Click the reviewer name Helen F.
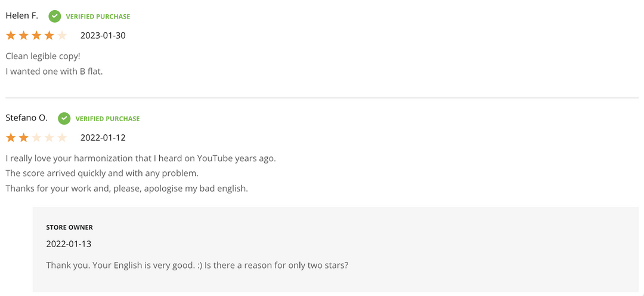Screen dimensions: 644x296 (22, 16)
